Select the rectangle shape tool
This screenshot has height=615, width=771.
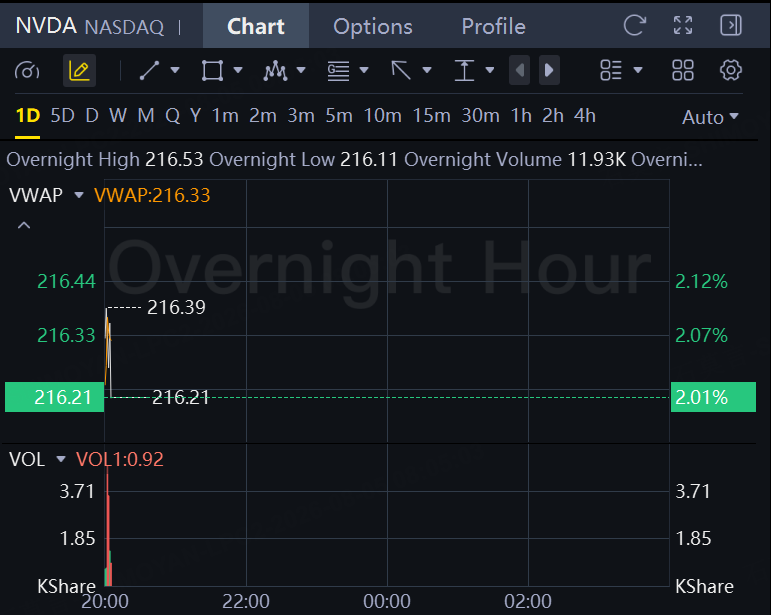pyautogui.click(x=212, y=70)
